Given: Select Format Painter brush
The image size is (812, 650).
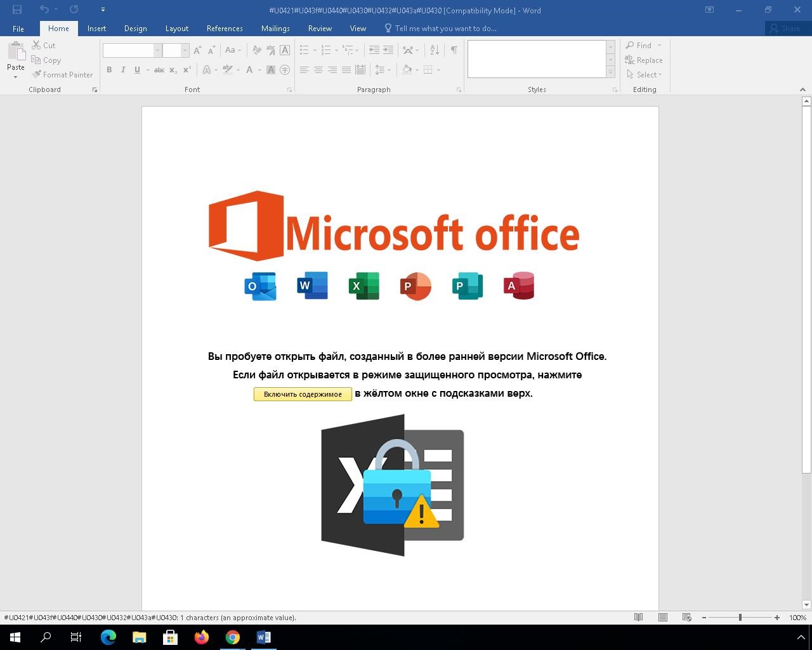Looking at the screenshot, I should pyautogui.click(x=37, y=74).
